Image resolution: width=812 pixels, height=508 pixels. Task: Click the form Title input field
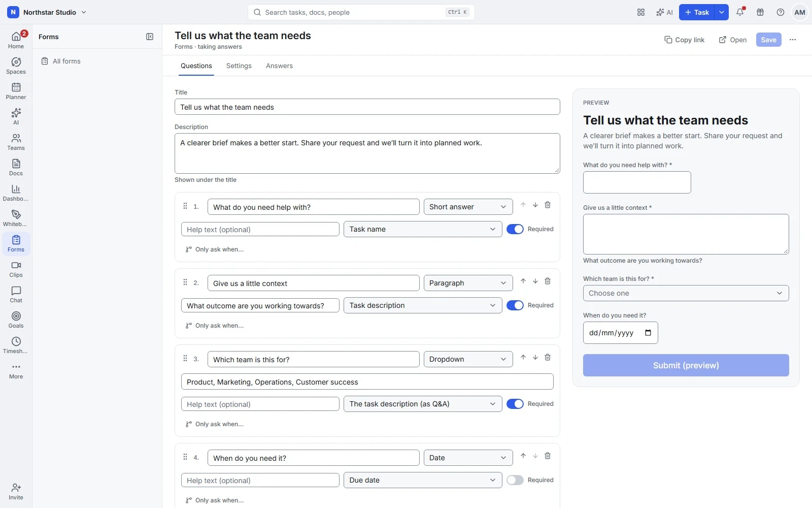(x=367, y=107)
